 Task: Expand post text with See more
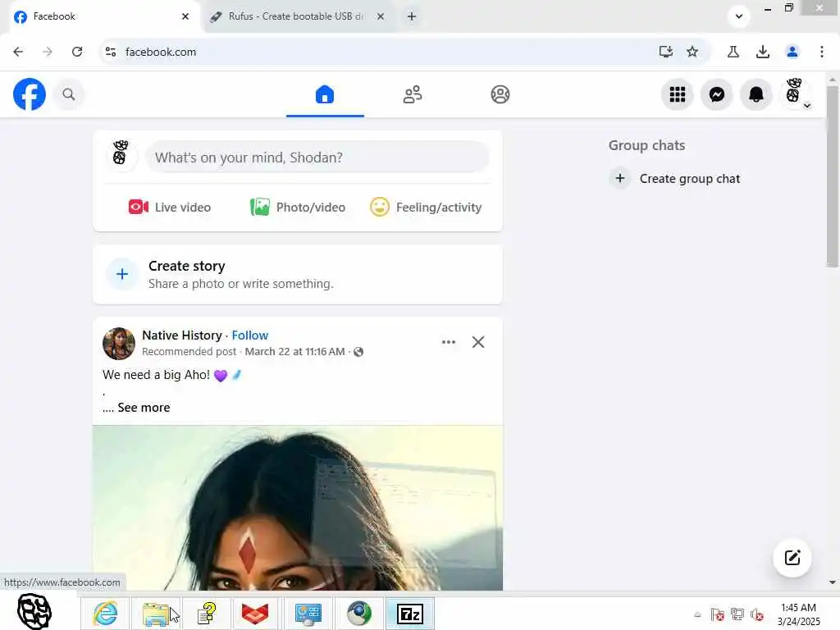[144, 408]
